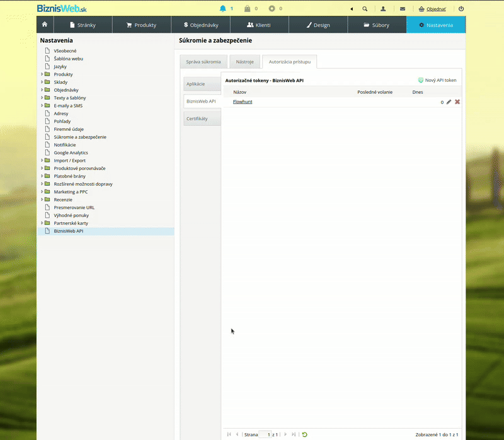Open the Flowhunt token link
Screen dimensions: 504x440
(x=242, y=101)
